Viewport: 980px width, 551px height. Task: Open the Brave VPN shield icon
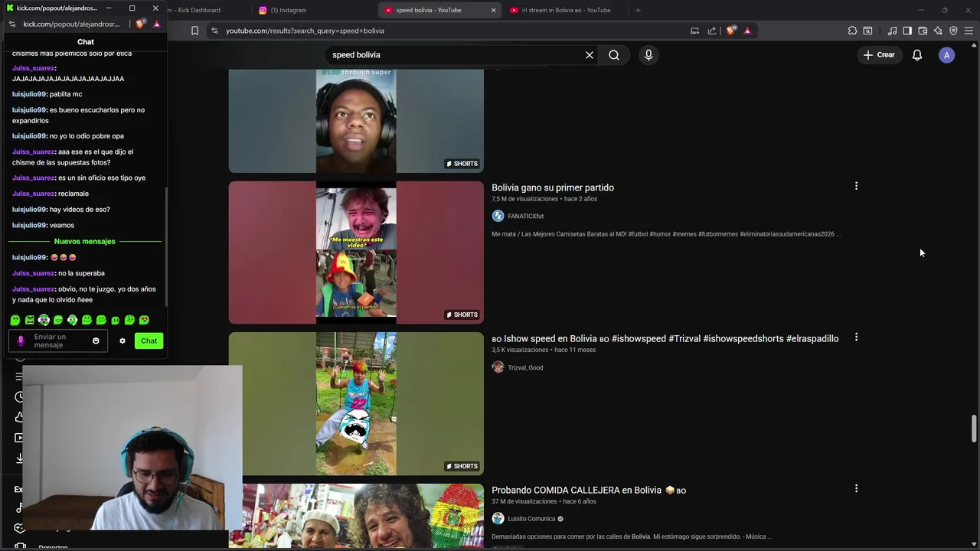click(953, 31)
